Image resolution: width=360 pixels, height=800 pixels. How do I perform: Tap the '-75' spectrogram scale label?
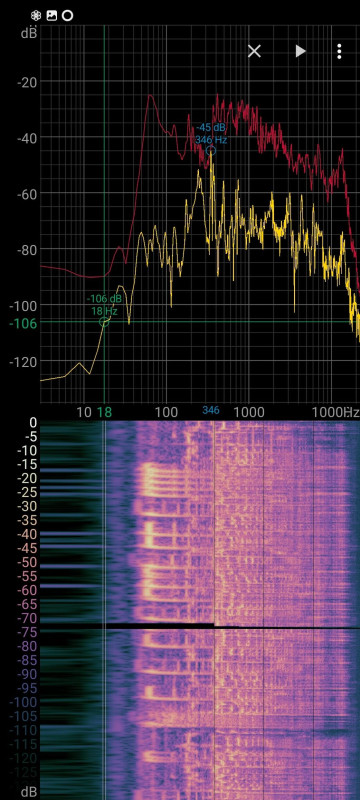pos(28,632)
